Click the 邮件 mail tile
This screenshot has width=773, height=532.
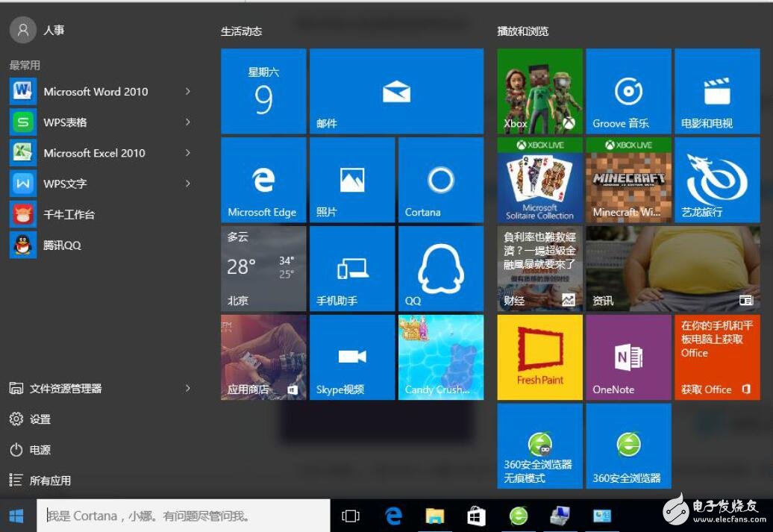396,92
